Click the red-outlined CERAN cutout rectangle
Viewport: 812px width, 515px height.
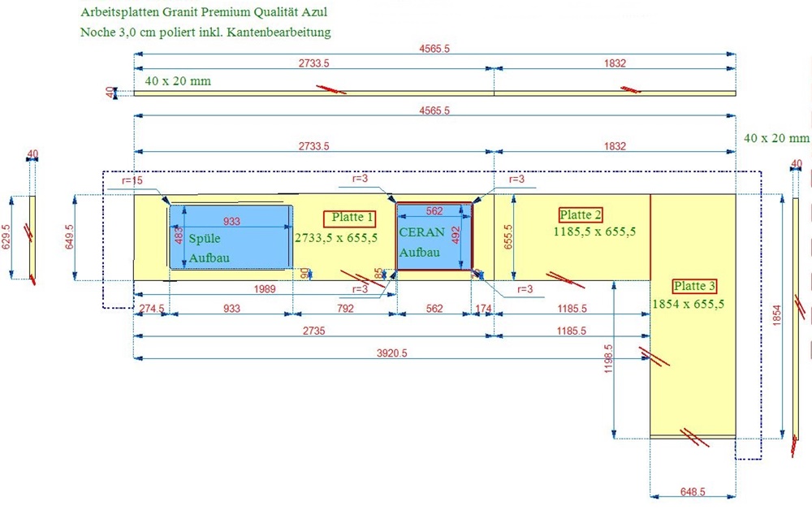[x=434, y=236]
